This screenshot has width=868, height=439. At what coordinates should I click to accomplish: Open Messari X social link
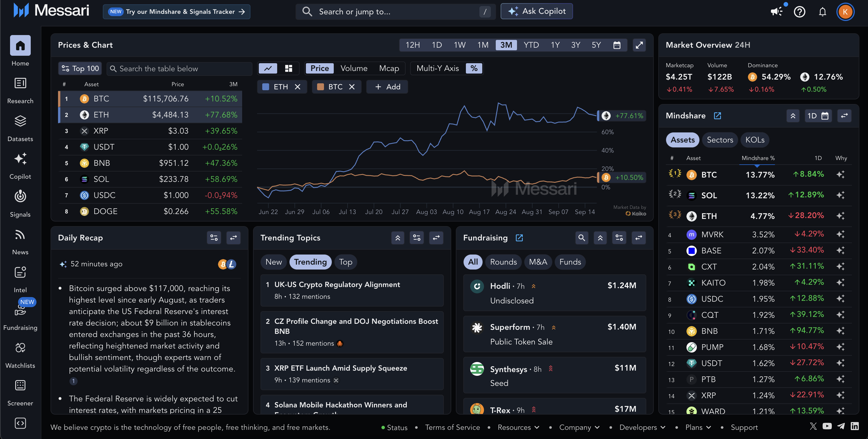click(x=813, y=426)
